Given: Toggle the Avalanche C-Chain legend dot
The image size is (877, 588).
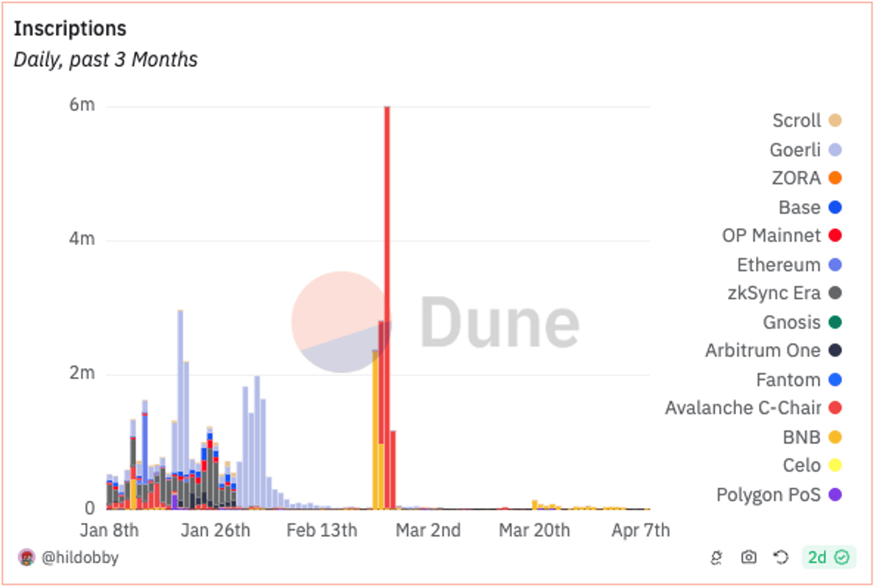Looking at the screenshot, I should click(x=835, y=408).
